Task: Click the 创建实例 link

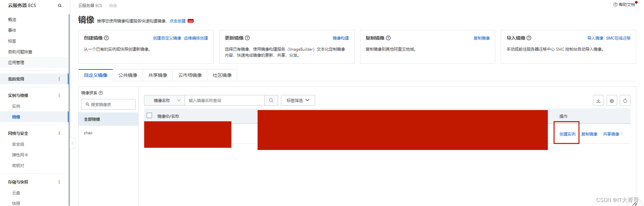Action: (567, 134)
